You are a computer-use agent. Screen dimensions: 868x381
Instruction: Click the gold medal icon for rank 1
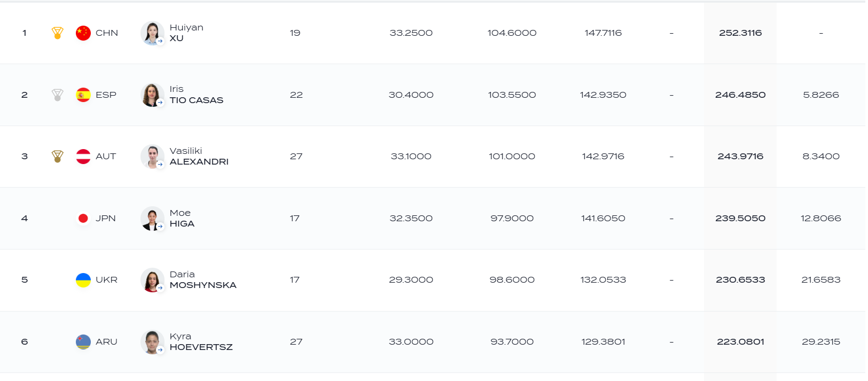(x=57, y=33)
